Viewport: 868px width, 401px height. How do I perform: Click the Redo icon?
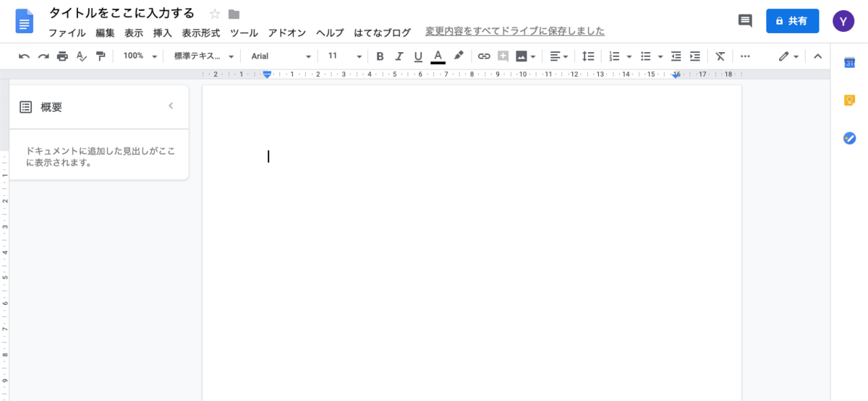[43, 56]
